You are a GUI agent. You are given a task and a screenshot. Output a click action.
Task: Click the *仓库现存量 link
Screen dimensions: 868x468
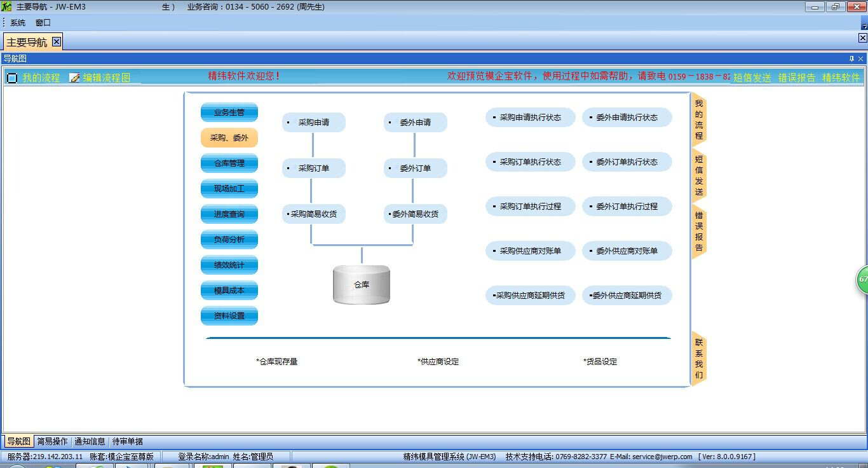(277, 362)
